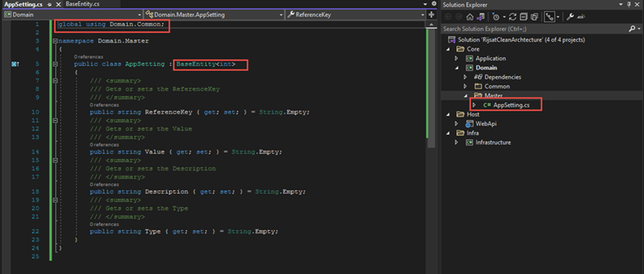Collapse the ReferenceKey summary comment on line 7
Image resolution: width=644 pixels, height=274 pixels.
pos(55,81)
